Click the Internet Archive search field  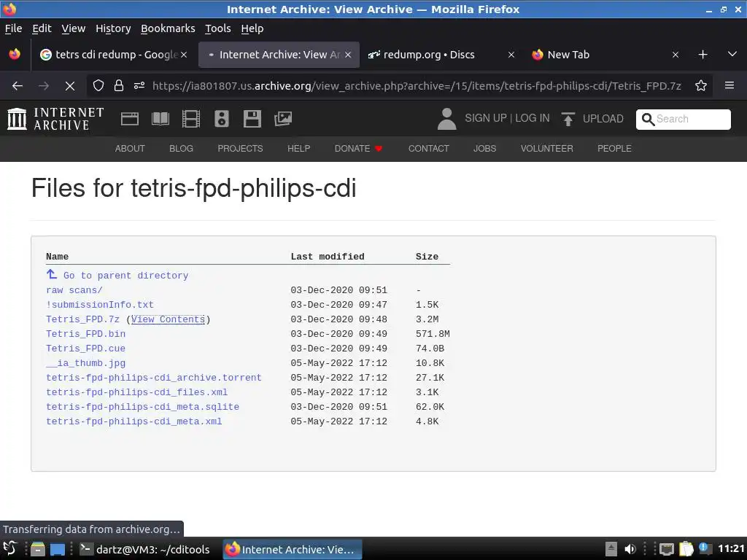(x=683, y=119)
